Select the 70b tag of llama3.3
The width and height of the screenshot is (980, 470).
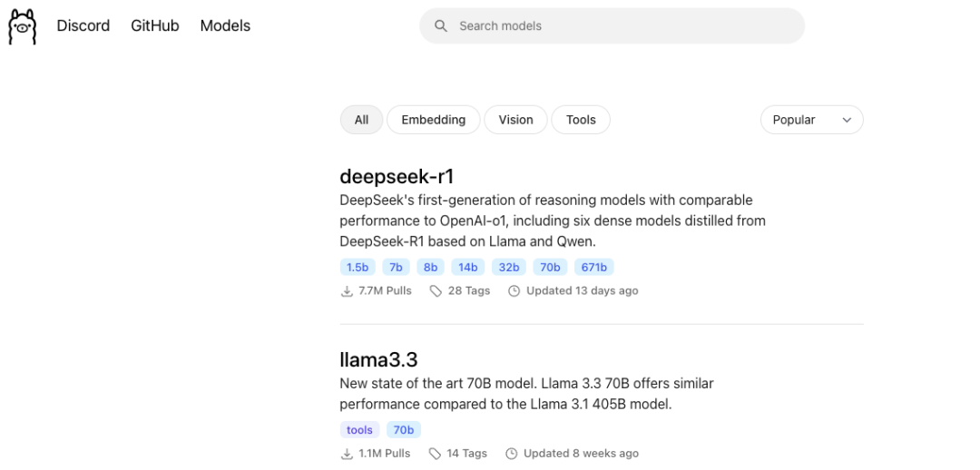click(404, 430)
